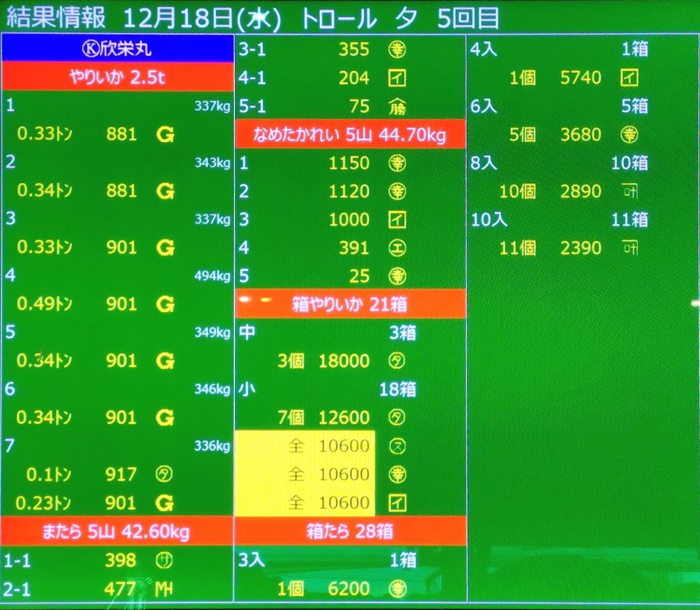Click the circled タ mark in the 0.1トン 917 row
This screenshot has width=700, height=610.
pos(164,474)
